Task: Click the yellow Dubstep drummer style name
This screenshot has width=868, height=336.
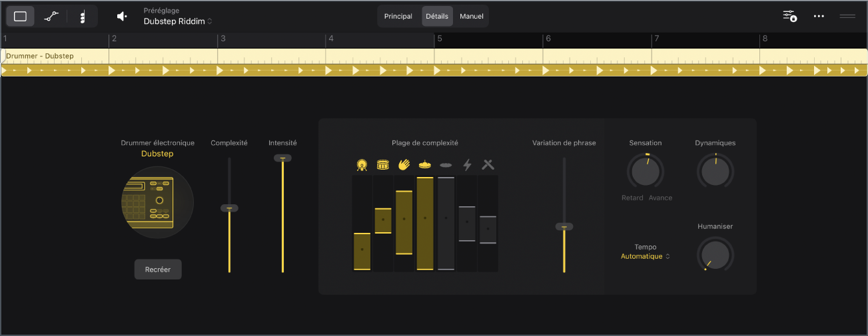Action: click(157, 154)
